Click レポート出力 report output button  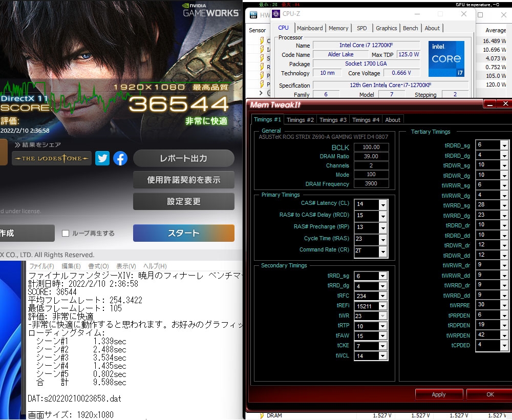click(x=183, y=158)
